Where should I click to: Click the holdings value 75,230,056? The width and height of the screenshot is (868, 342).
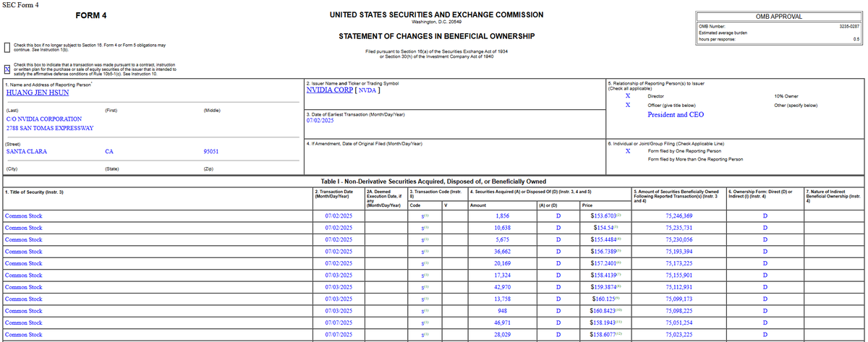point(678,239)
